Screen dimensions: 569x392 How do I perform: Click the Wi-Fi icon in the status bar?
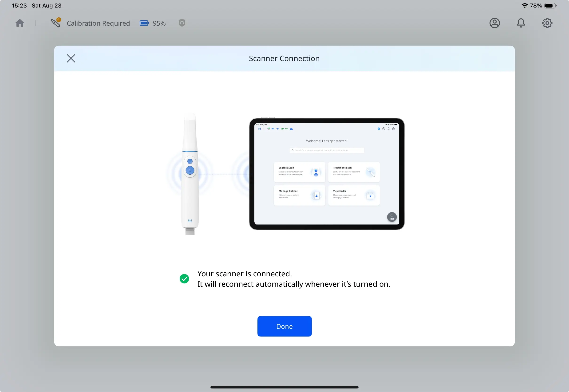click(x=525, y=5)
